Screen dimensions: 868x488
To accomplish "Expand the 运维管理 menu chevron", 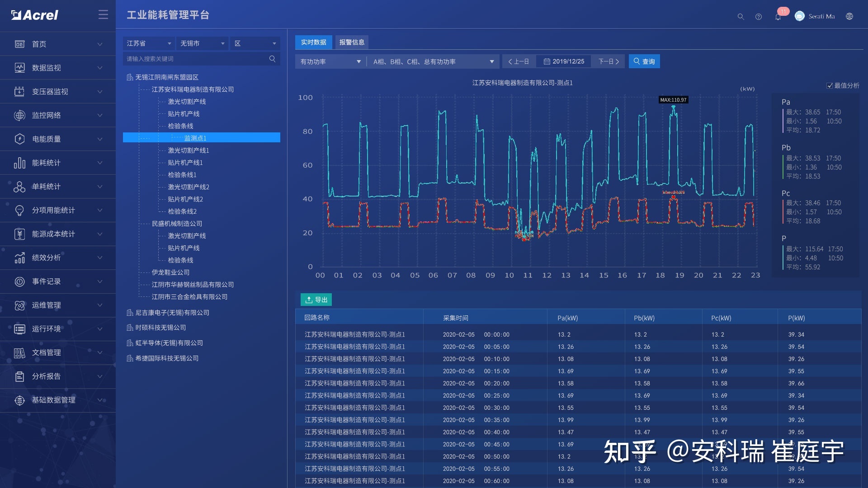I will click(100, 305).
